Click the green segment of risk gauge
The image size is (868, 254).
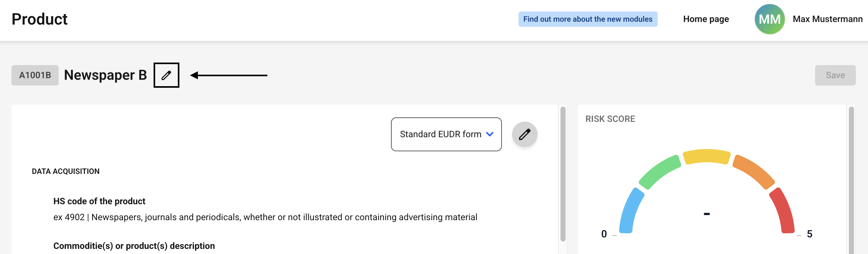[x=659, y=171]
